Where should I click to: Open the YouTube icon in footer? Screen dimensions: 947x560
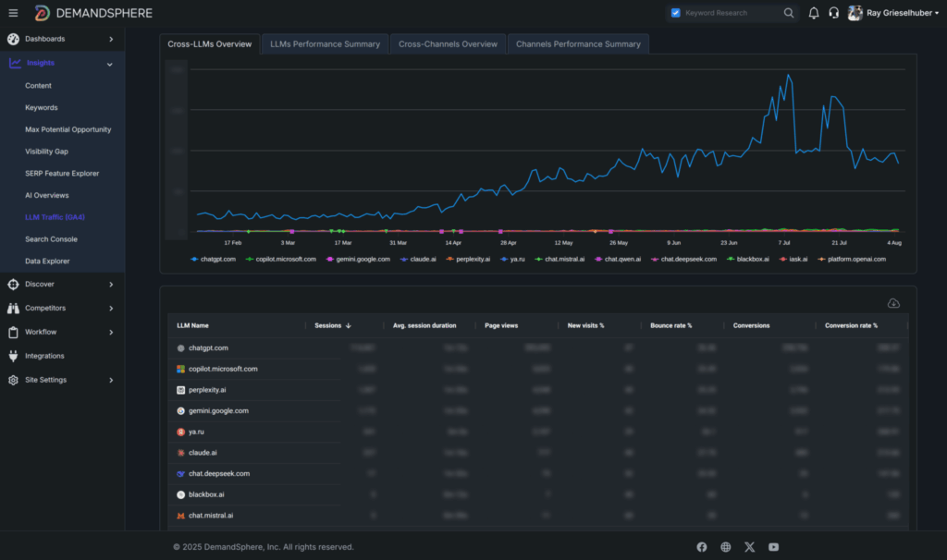point(773,547)
